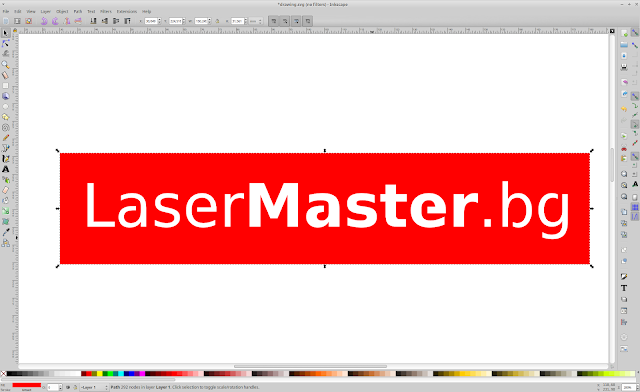
Task: Select the Ellipse tool
Action: 6,107
